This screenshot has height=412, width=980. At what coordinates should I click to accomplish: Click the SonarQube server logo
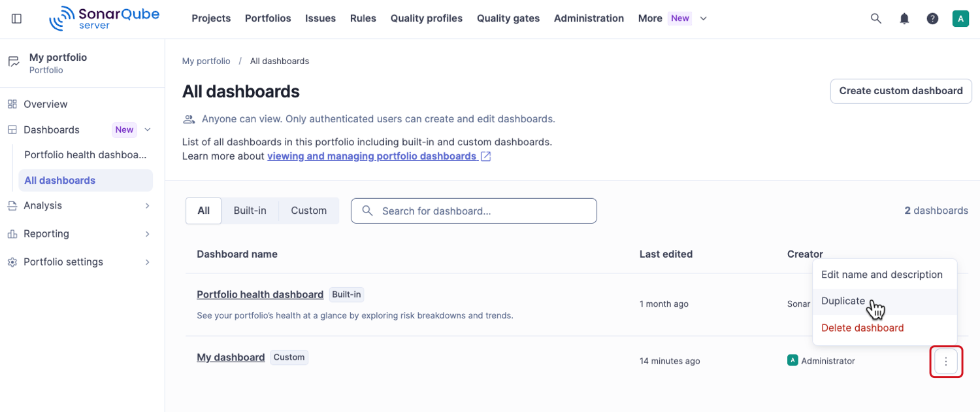pyautogui.click(x=104, y=18)
